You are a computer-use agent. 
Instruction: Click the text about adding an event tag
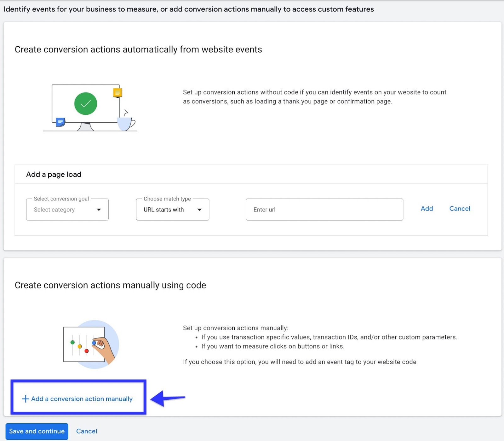tap(300, 362)
